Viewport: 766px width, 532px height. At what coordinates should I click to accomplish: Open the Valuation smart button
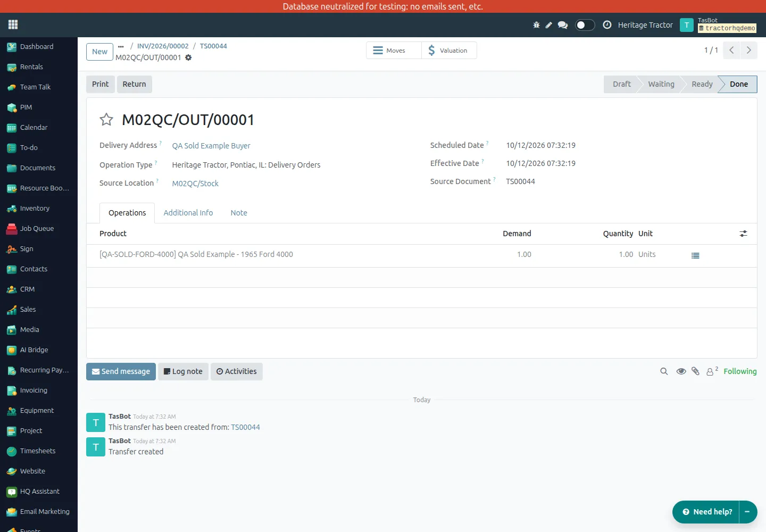(449, 51)
